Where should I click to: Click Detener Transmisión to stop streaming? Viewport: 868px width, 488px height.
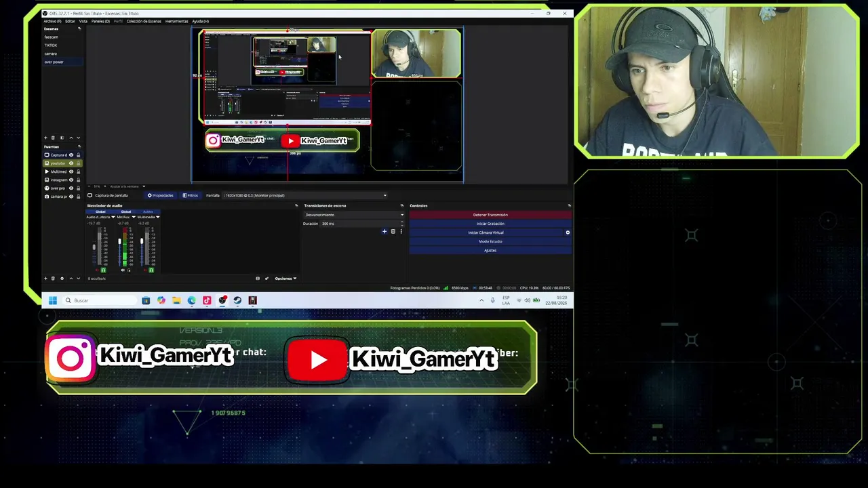pos(490,215)
